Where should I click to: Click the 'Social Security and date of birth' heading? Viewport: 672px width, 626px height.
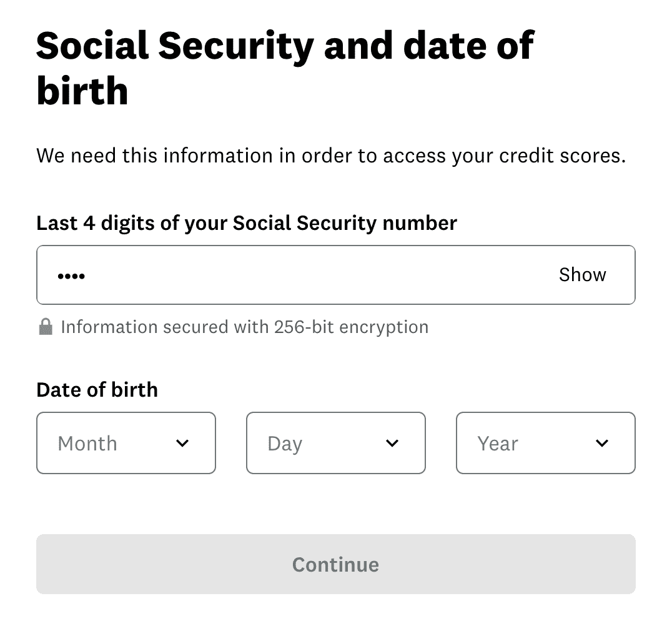285,67
